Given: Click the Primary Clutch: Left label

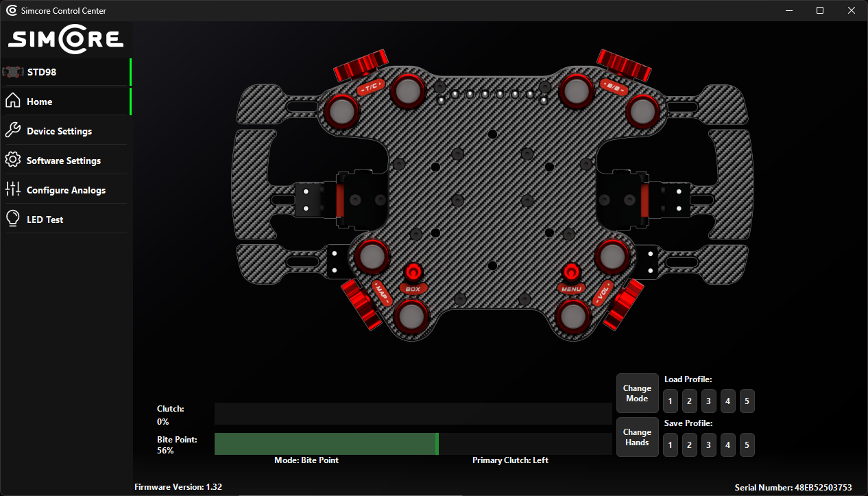Looking at the screenshot, I should [x=510, y=460].
